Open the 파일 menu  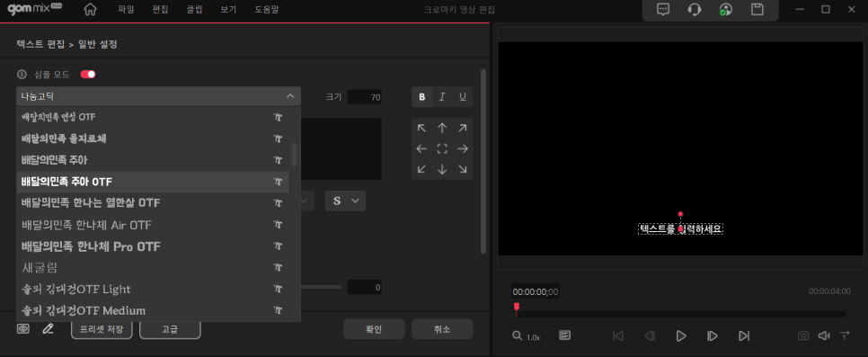(126, 9)
